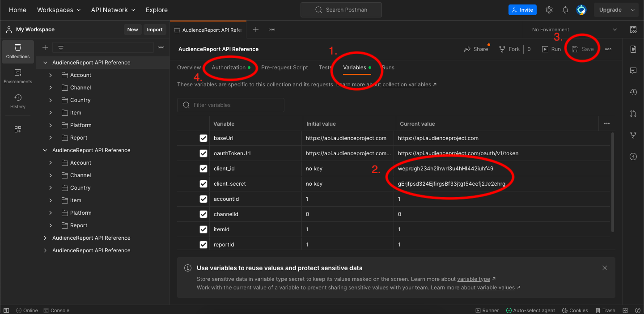Viewport: 644px width, 314px height.
Task: Uncheck the itemId variable checkbox
Action: click(203, 229)
